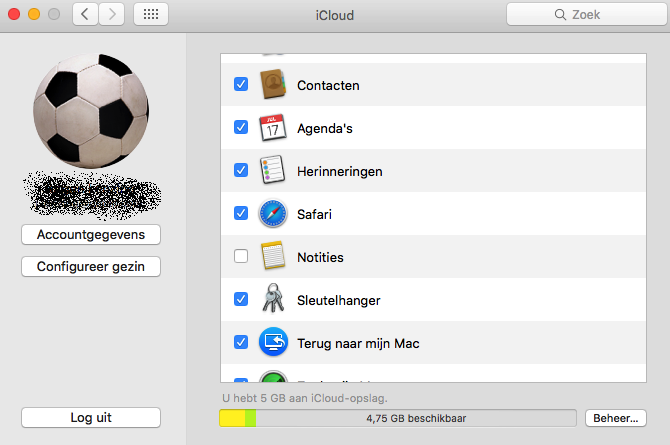The height and width of the screenshot is (445, 670).
Task: Select the Notities label text
Action: click(x=320, y=257)
